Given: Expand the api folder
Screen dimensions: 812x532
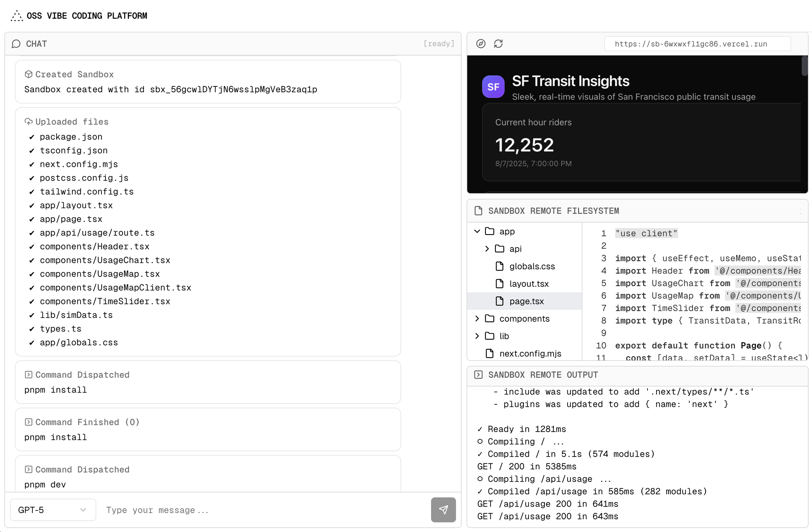Looking at the screenshot, I should click(x=487, y=249).
